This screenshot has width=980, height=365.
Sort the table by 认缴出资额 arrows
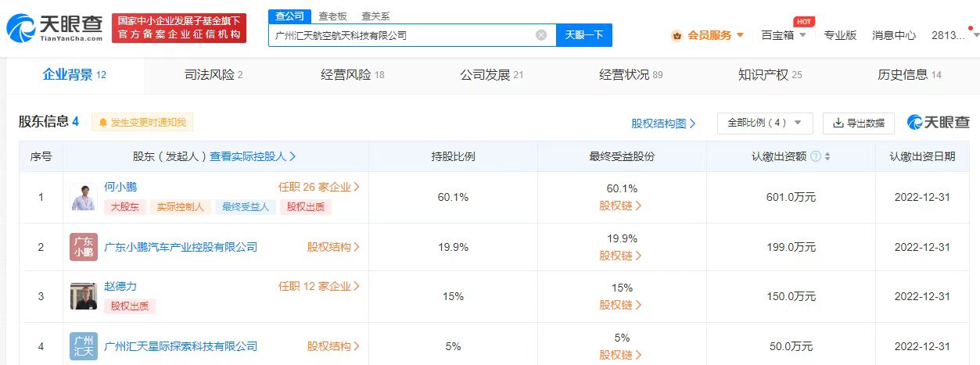(827, 156)
